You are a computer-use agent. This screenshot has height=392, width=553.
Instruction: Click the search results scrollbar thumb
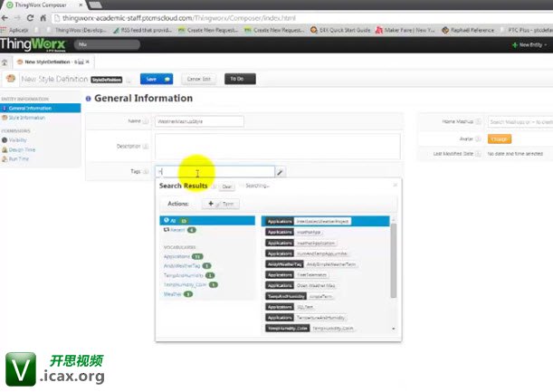click(394, 261)
